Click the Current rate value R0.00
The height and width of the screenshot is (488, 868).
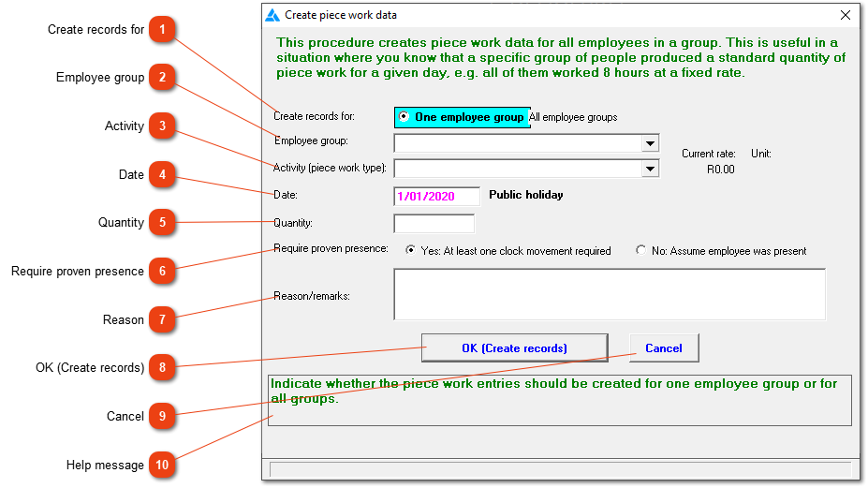tap(720, 170)
